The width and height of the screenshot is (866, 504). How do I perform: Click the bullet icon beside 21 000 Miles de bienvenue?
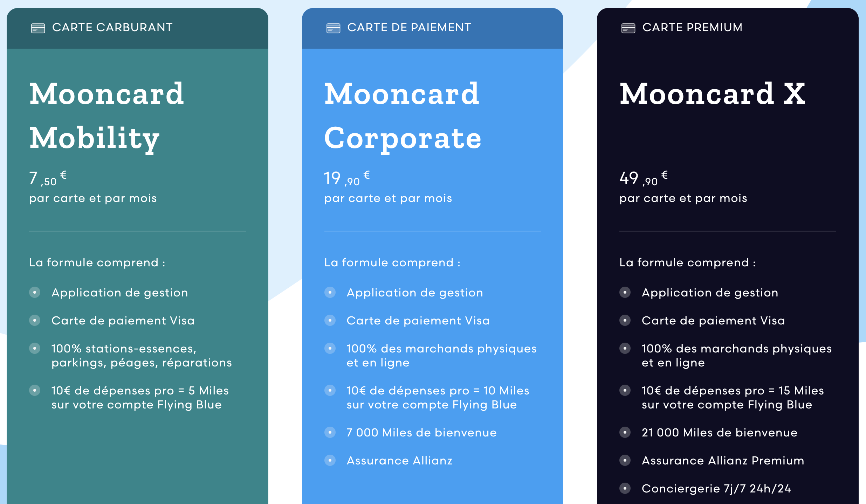625,432
